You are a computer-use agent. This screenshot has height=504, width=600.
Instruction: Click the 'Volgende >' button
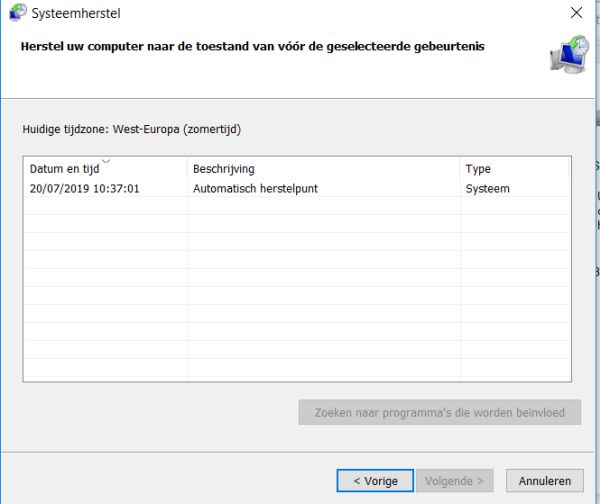point(457,481)
